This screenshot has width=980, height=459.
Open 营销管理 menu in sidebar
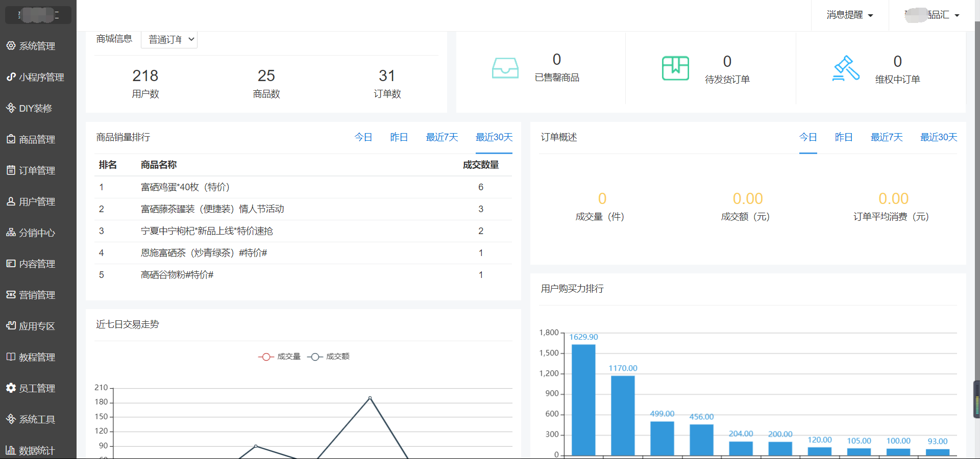tap(38, 295)
